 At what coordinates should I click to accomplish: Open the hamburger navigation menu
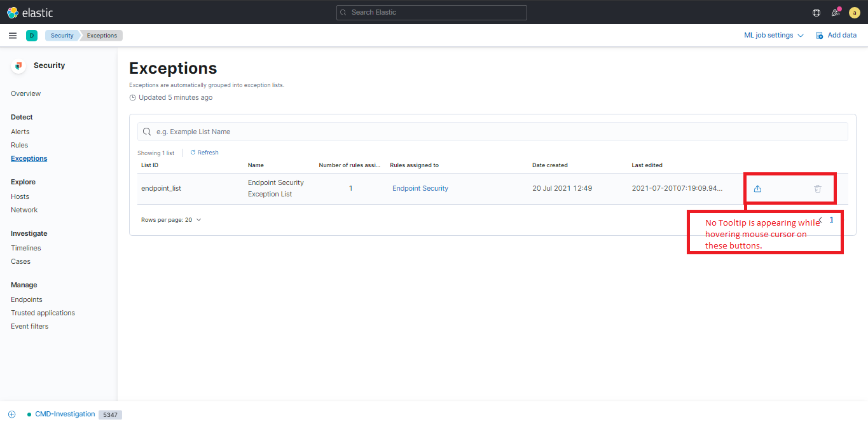pos(13,36)
